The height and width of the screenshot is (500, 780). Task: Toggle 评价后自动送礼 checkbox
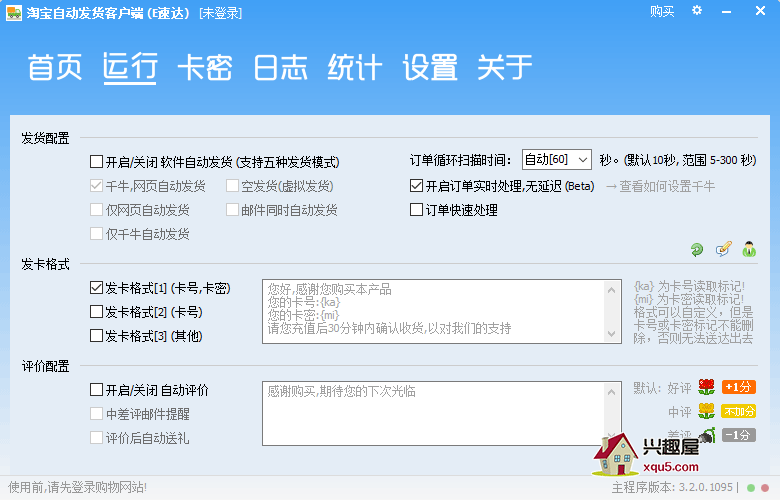[97, 437]
